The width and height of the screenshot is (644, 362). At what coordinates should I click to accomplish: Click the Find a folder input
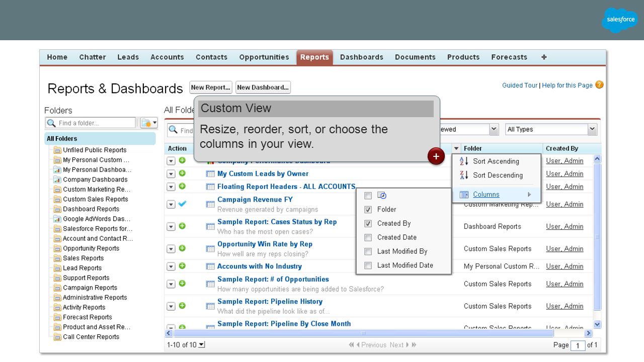[x=91, y=123]
